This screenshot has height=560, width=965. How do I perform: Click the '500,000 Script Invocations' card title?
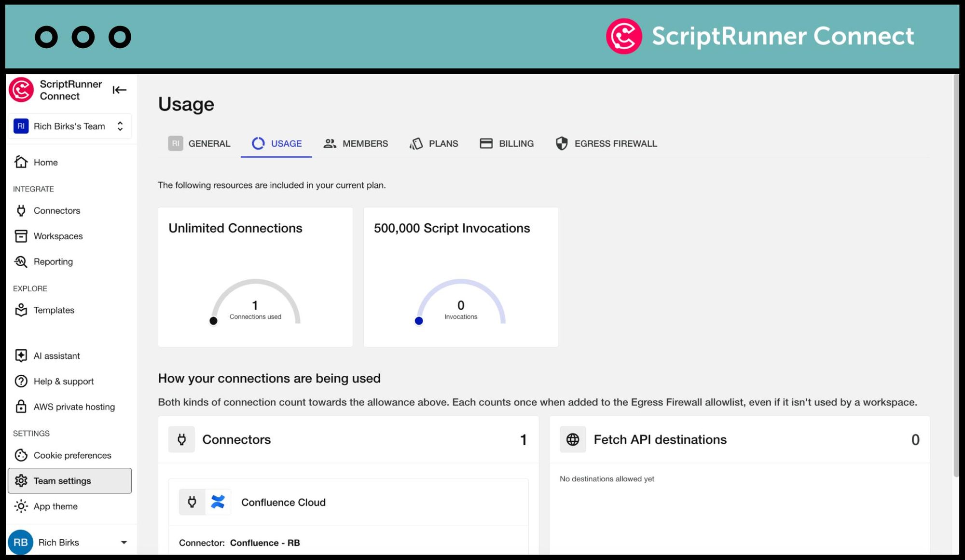[452, 228]
